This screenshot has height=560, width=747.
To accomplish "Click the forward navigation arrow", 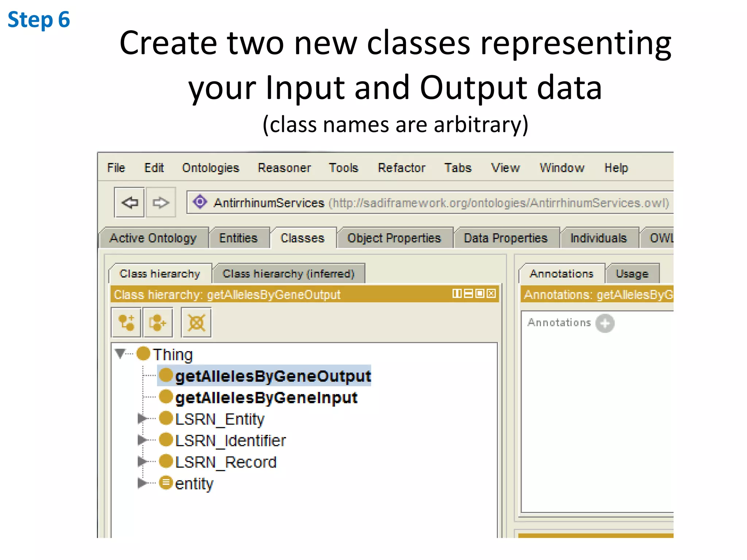I will pos(160,202).
